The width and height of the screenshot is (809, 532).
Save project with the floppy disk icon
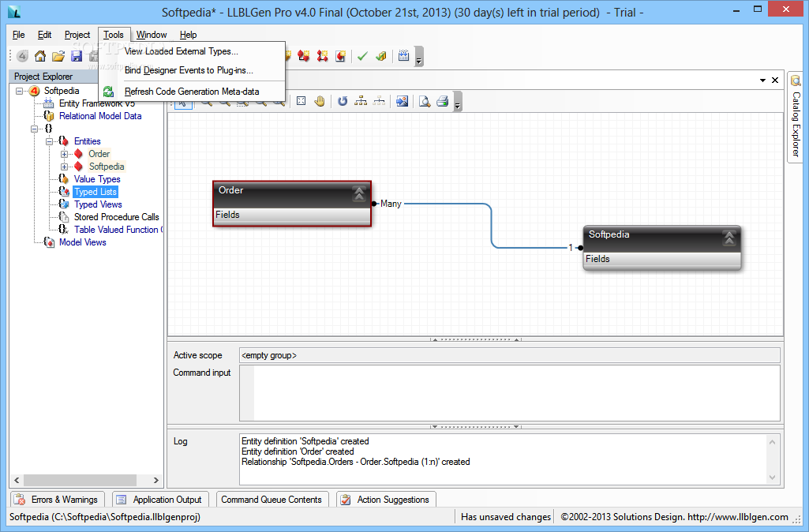point(77,56)
